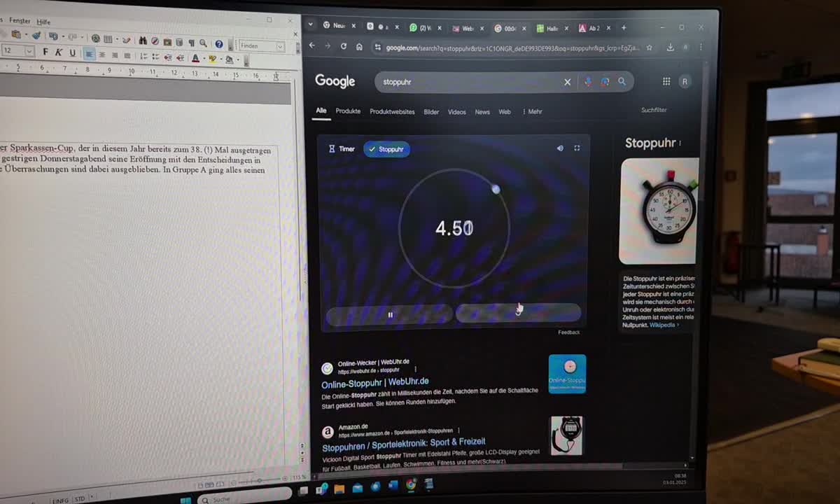Viewport: 840px width, 504px height.
Task: Open the font color dropdown arrow
Action: (x=203, y=59)
